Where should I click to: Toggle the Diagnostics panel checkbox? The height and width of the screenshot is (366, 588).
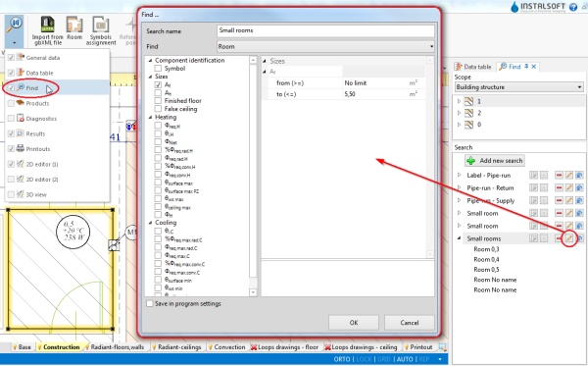[11, 119]
